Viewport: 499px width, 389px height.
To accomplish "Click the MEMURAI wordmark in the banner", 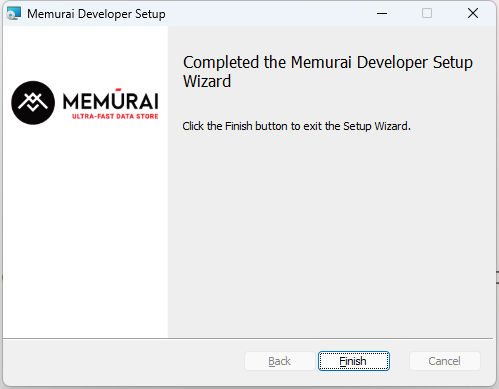I will [111, 101].
